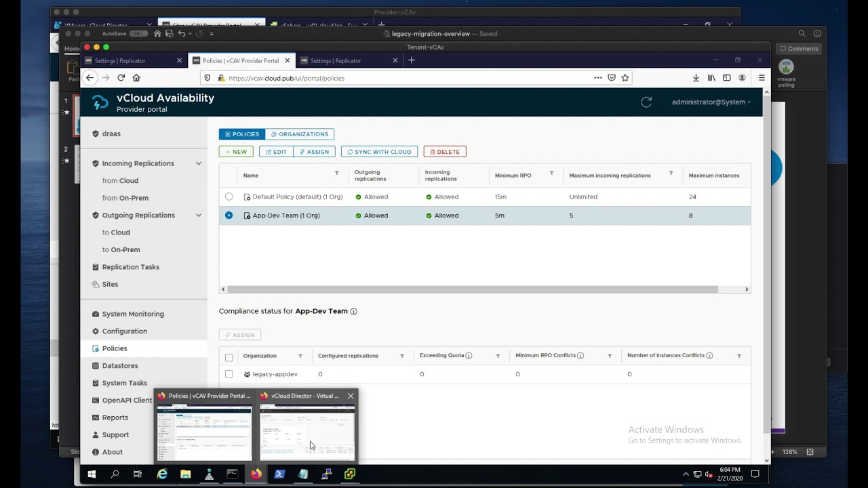Show info beside Compliance status heading
The image size is (868, 488).
point(353,312)
